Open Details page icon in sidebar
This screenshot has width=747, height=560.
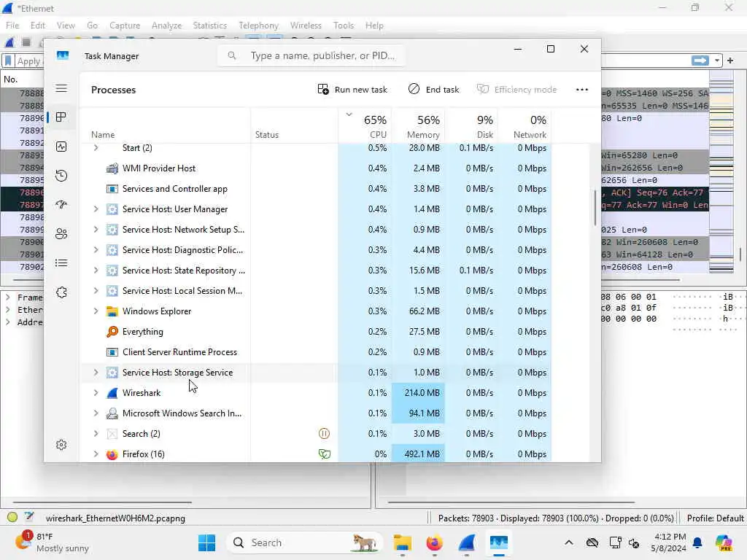click(x=61, y=262)
